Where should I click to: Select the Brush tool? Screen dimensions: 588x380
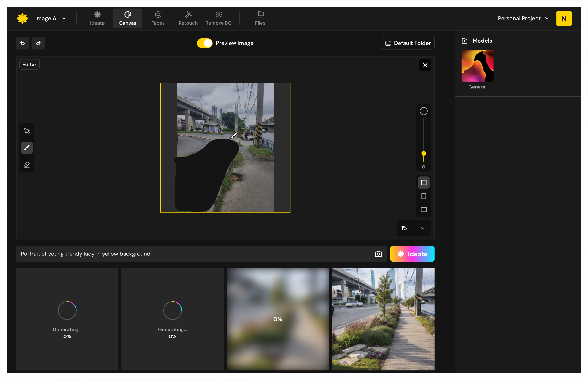coord(27,148)
